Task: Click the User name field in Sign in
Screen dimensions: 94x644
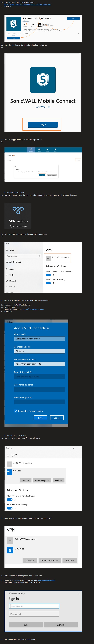Action: 34,606
